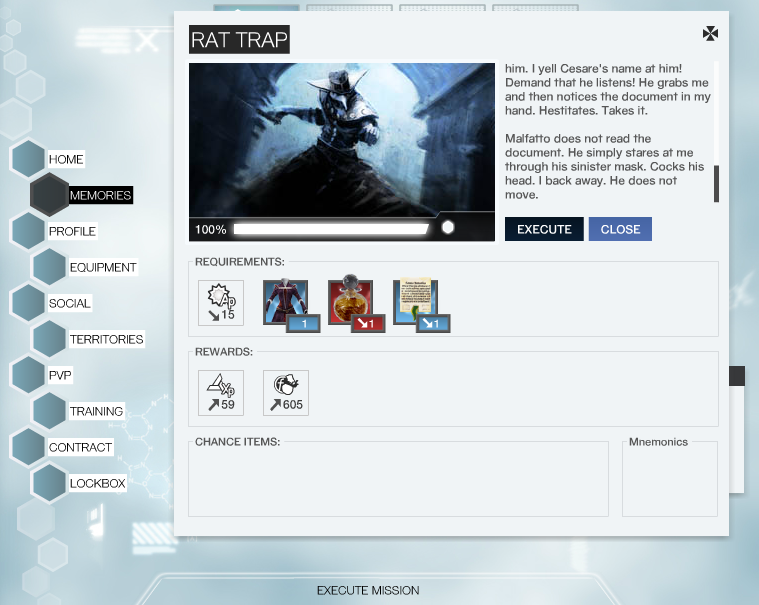759x605 pixels.
Task: Click the RAT TRAP title
Action: coord(239,40)
